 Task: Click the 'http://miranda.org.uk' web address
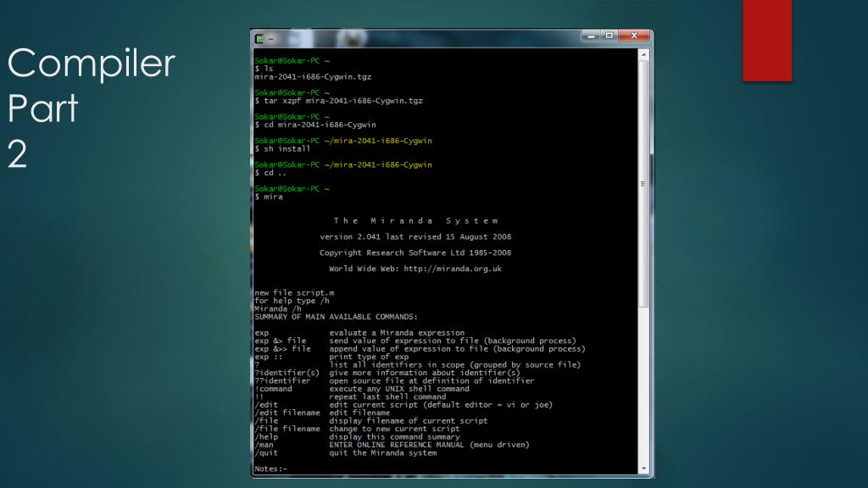(453, 269)
